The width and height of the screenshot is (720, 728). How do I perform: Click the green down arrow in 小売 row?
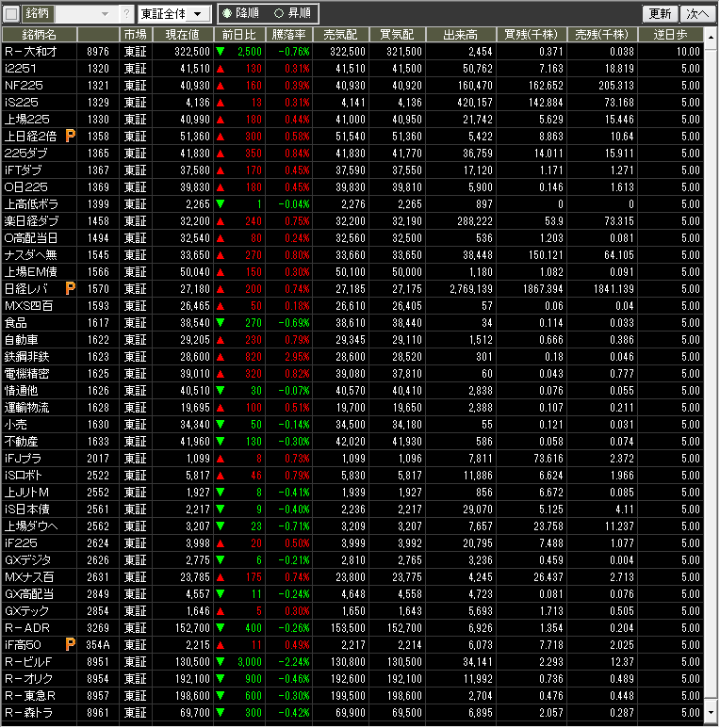point(221,425)
